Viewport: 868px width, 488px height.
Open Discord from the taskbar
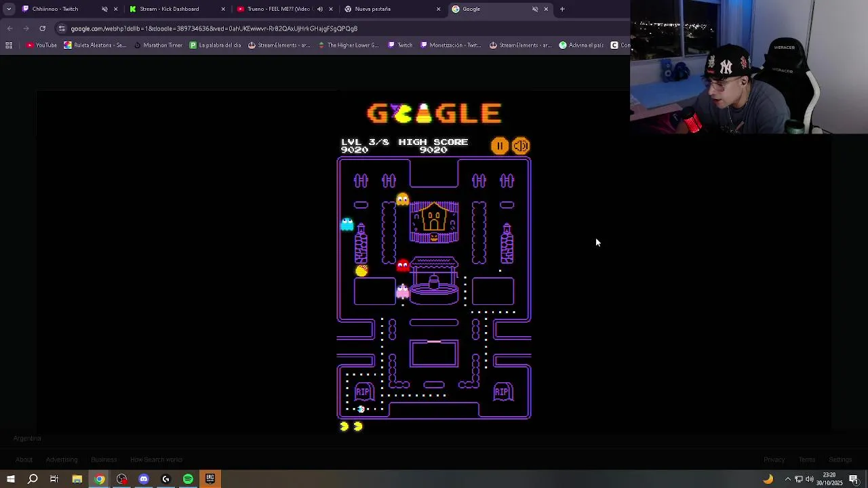pos(144,479)
